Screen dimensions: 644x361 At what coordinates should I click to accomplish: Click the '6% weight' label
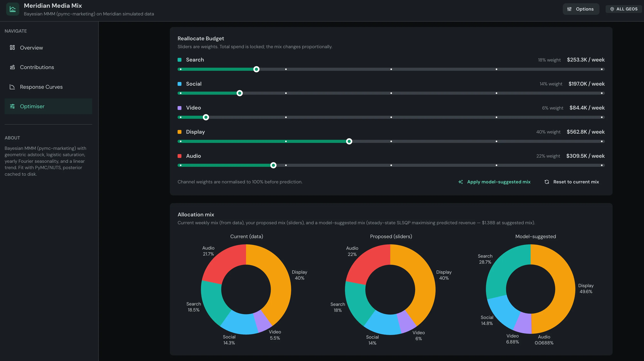(x=552, y=108)
